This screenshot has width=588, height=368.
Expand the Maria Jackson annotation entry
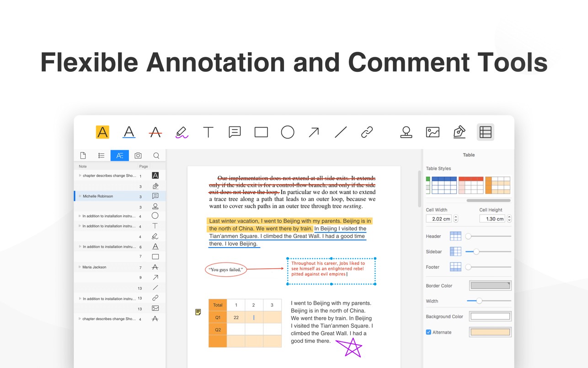point(80,267)
